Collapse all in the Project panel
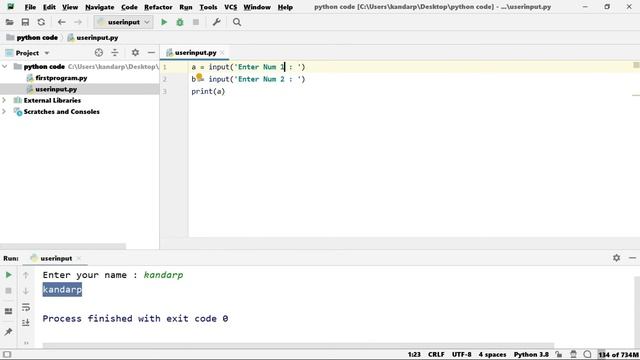 [115, 53]
